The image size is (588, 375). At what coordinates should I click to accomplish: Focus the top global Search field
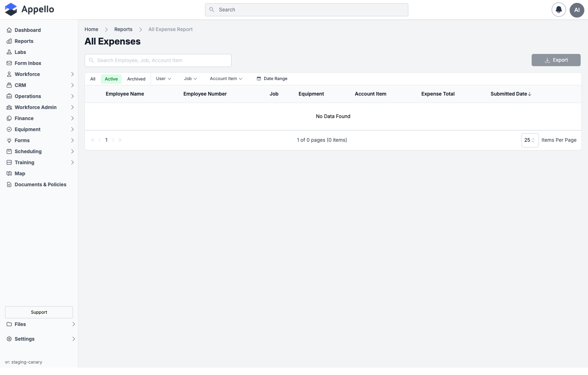[307, 10]
